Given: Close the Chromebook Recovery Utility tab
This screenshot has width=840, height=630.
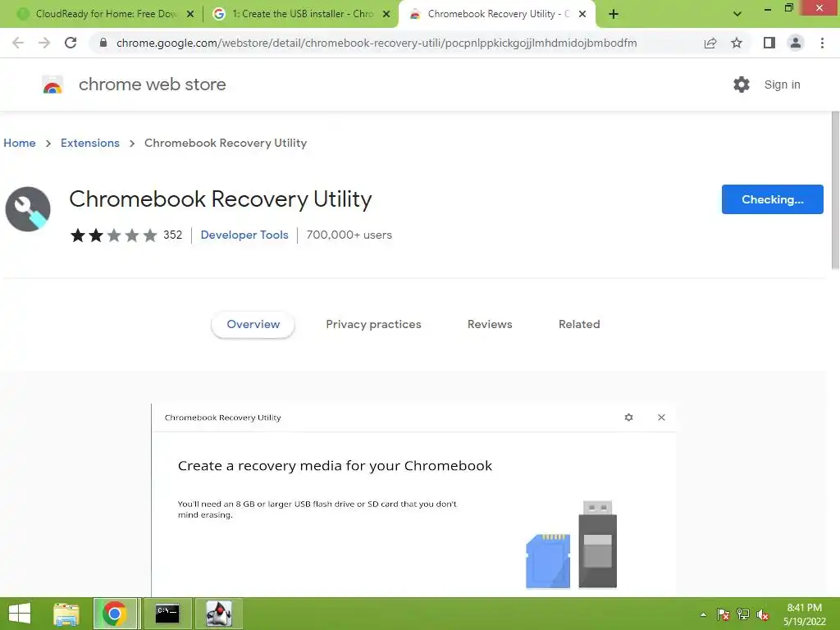Looking at the screenshot, I should point(582,15).
